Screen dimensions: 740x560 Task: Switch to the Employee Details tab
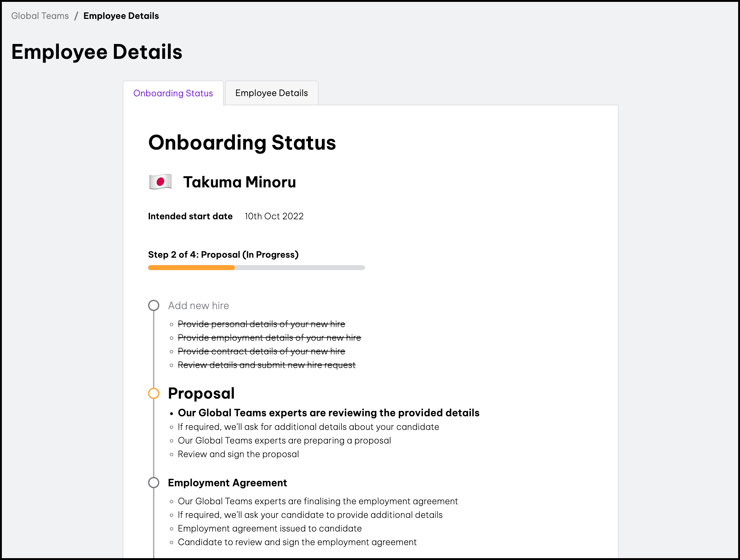(271, 93)
